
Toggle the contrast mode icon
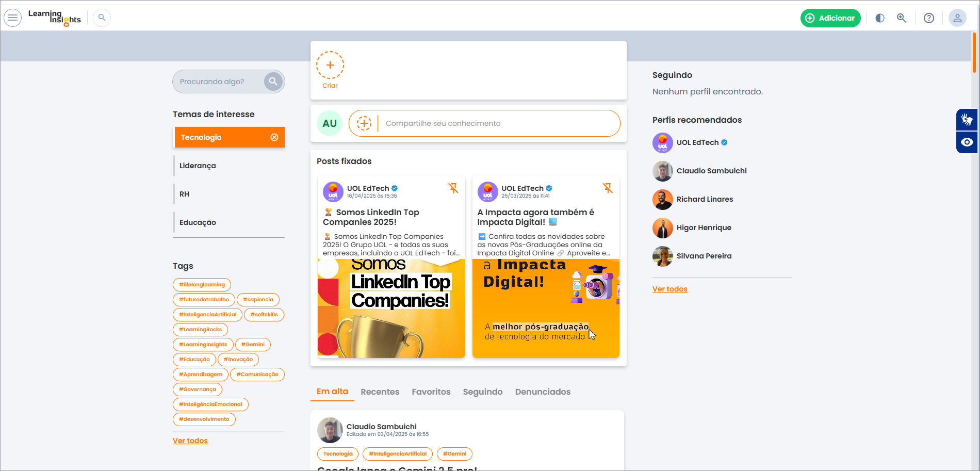pos(880,18)
